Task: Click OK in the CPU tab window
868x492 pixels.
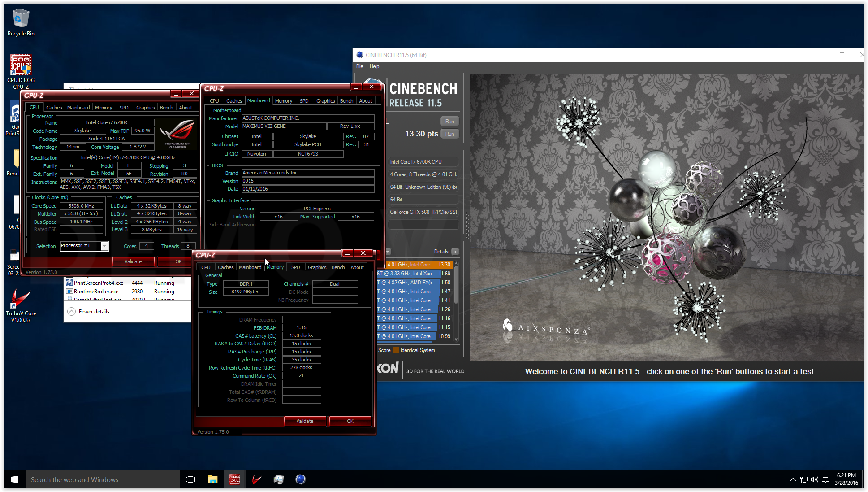Action: (x=178, y=261)
